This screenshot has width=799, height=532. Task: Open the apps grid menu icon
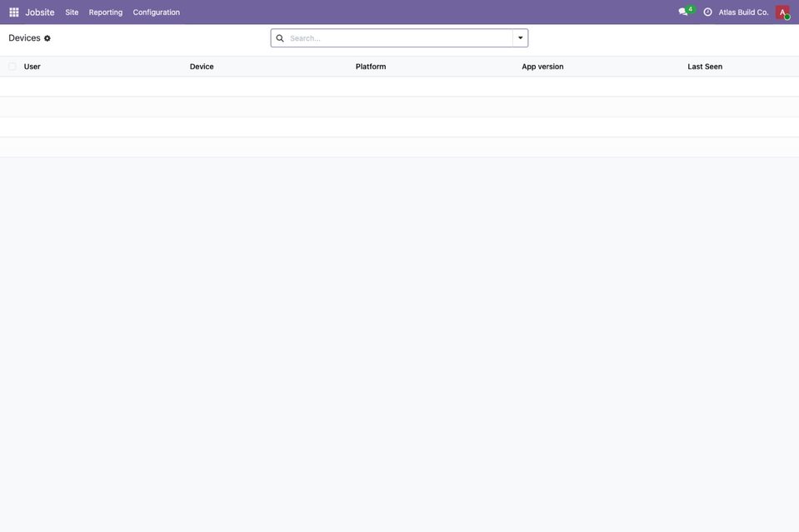14,12
